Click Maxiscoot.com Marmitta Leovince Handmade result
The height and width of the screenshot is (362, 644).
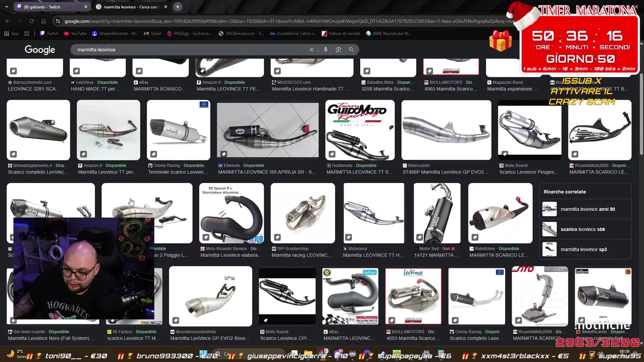click(x=311, y=85)
